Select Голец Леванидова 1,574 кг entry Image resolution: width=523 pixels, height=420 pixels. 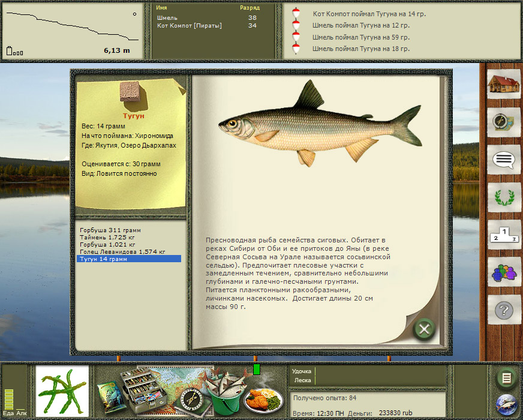(x=122, y=252)
